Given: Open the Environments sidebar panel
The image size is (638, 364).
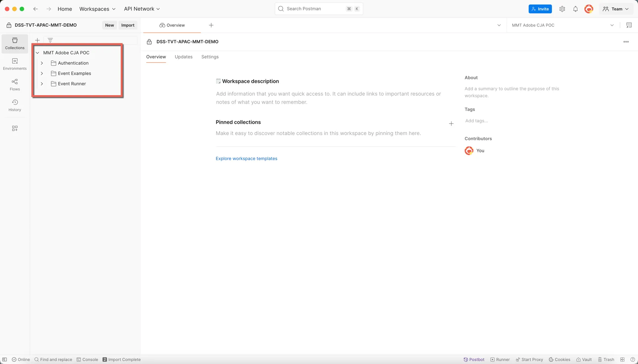Looking at the screenshot, I should [x=15, y=64].
